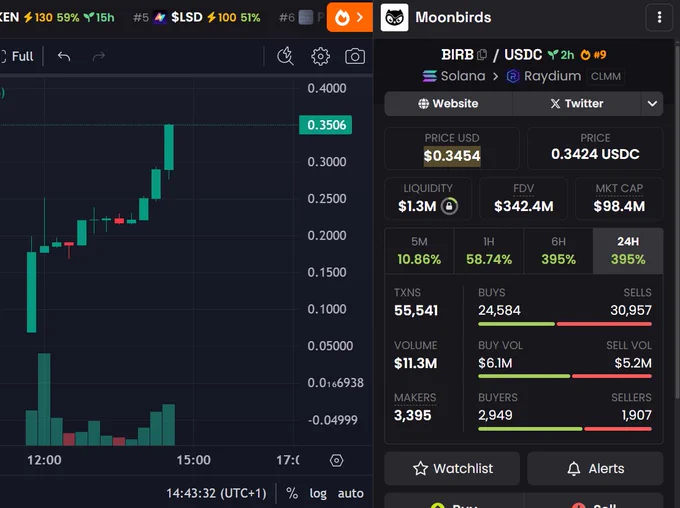Click the 0.3424 USDC price value
The image size is (680, 508).
(595, 154)
